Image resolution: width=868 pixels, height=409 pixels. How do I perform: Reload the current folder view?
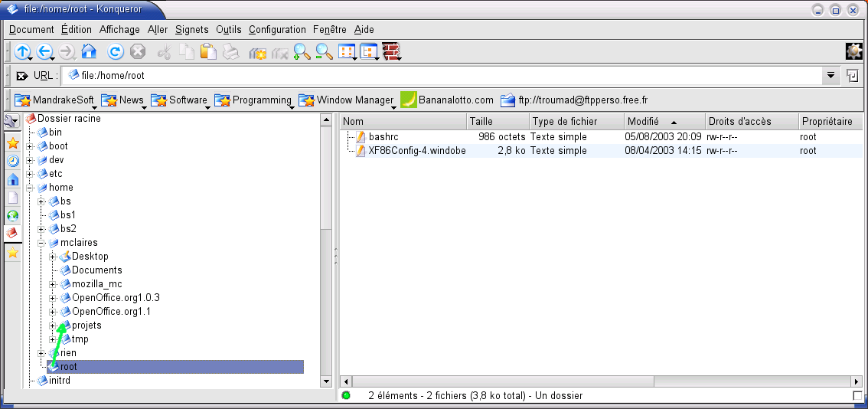(x=116, y=52)
